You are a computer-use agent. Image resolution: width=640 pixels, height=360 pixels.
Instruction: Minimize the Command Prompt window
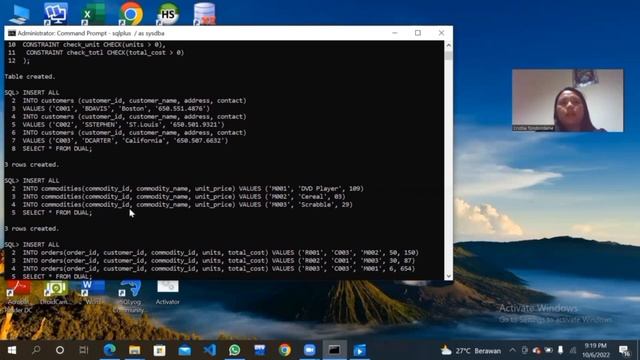point(395,33)
